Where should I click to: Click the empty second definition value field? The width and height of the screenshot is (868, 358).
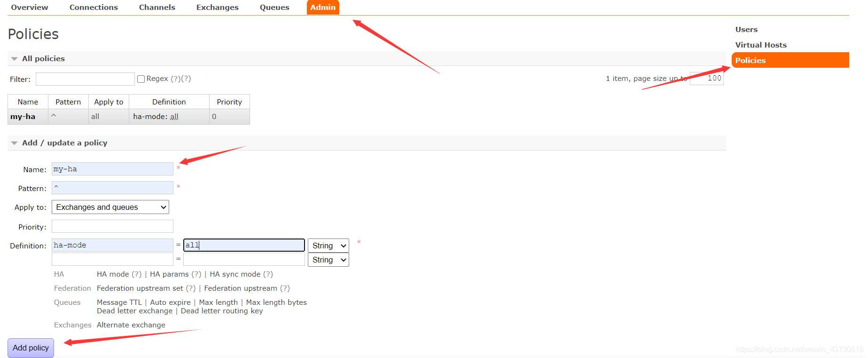[x=244, y=259]
